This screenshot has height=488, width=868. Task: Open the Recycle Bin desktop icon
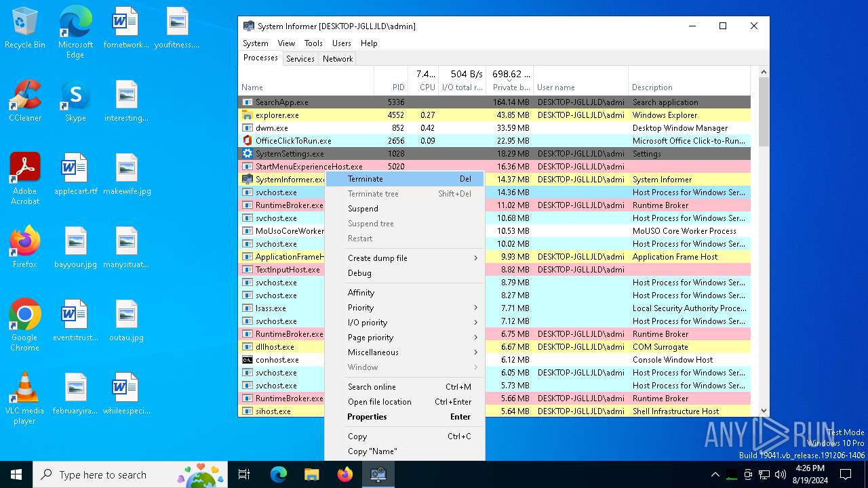click(25, 28)
